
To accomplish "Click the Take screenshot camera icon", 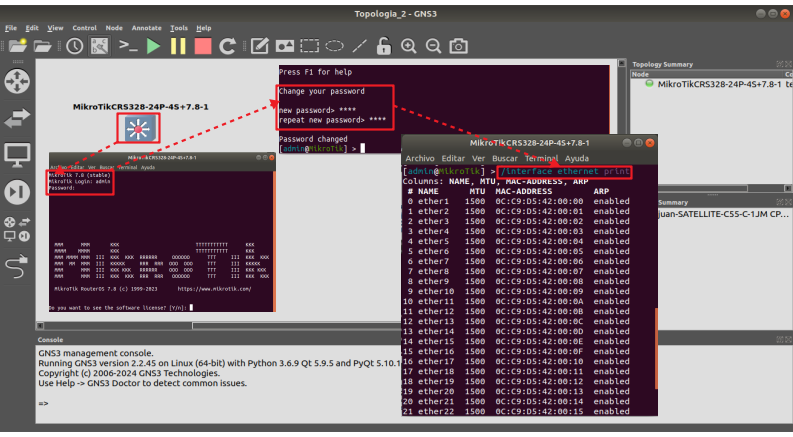I will click(x=458, y=46).
